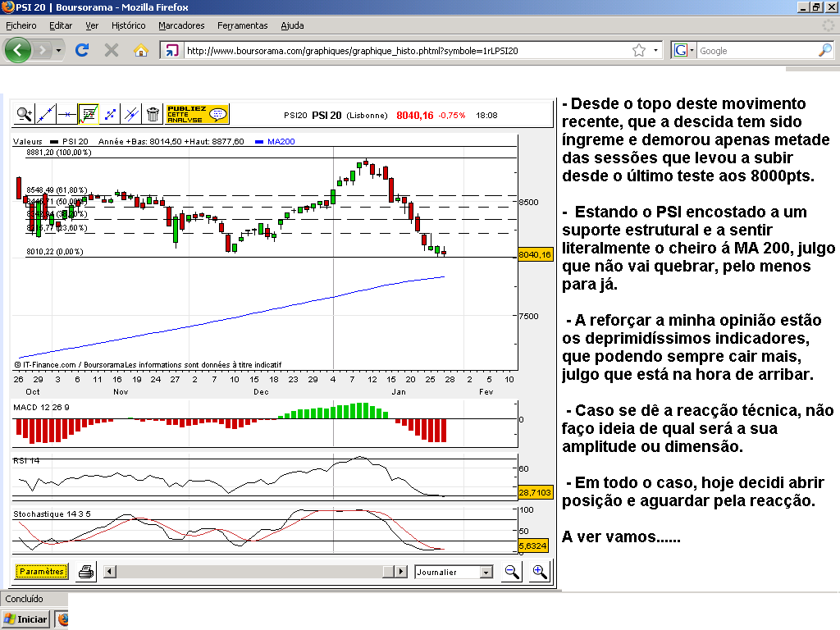Image resolution: width=840 pixels, height=630 pixels.
Task: Click the chart scrollbar left arrow
Action: tap(109, 572)
